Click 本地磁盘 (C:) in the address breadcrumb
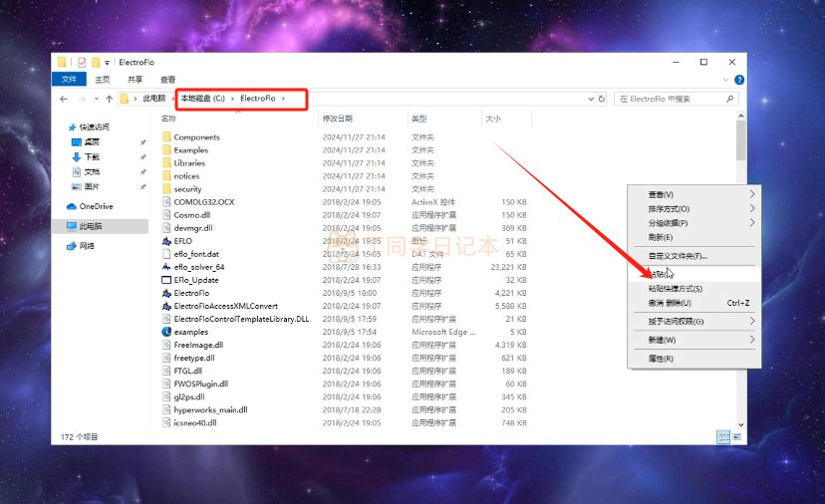825x504 pixels. [x=203, y=99]
